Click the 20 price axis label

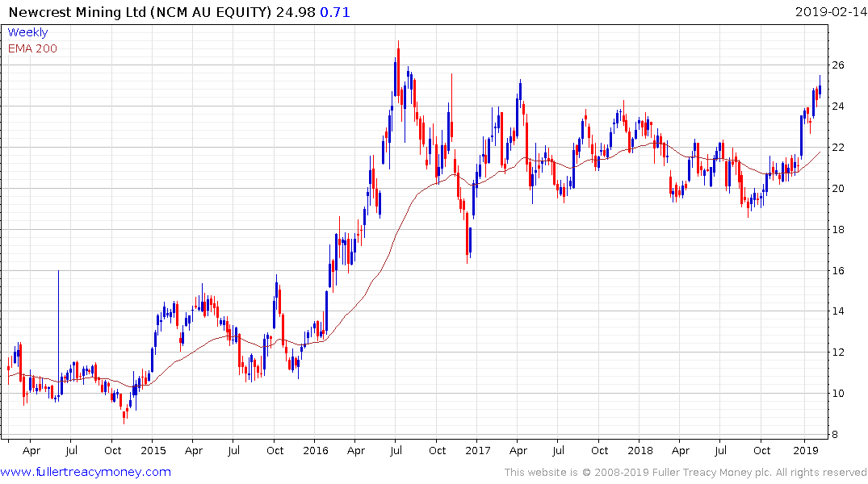838,188
